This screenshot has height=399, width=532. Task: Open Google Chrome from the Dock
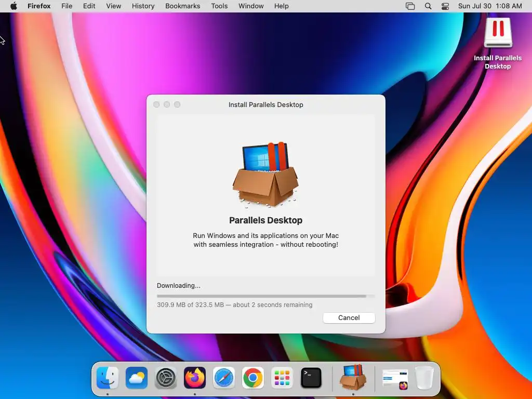[253, 378]
